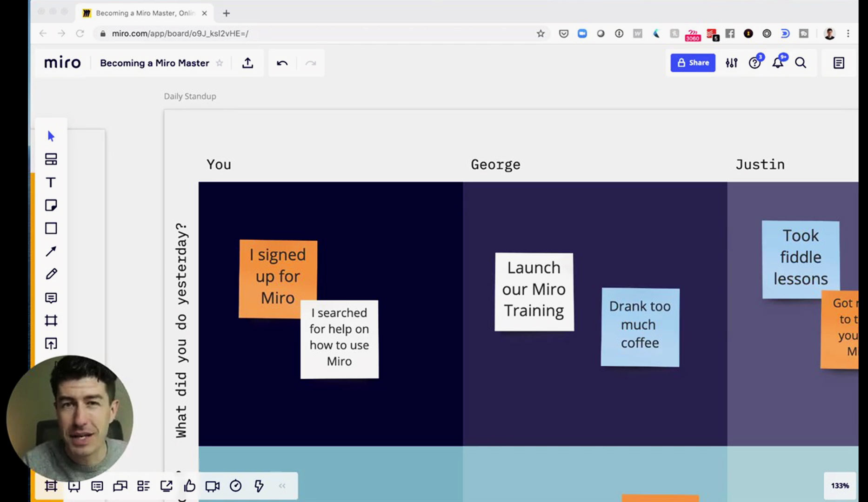
Task: Collapse the bottom toolbar
Action: pos(282,486)
